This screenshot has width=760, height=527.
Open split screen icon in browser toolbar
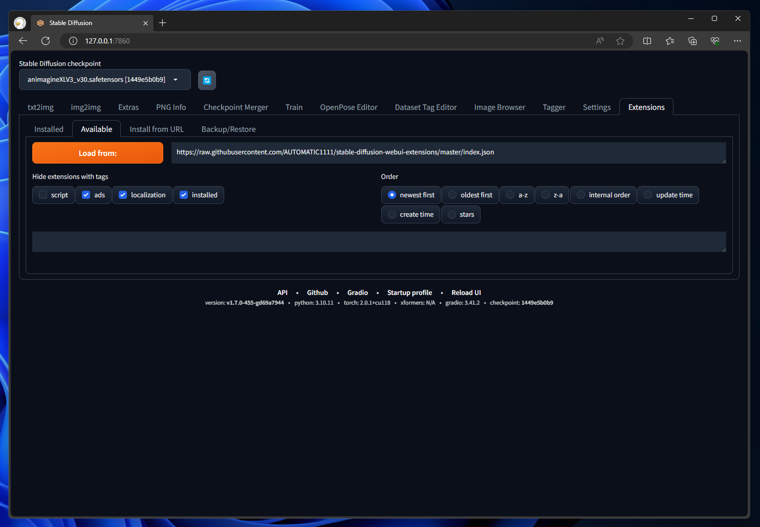click(647, 41)
